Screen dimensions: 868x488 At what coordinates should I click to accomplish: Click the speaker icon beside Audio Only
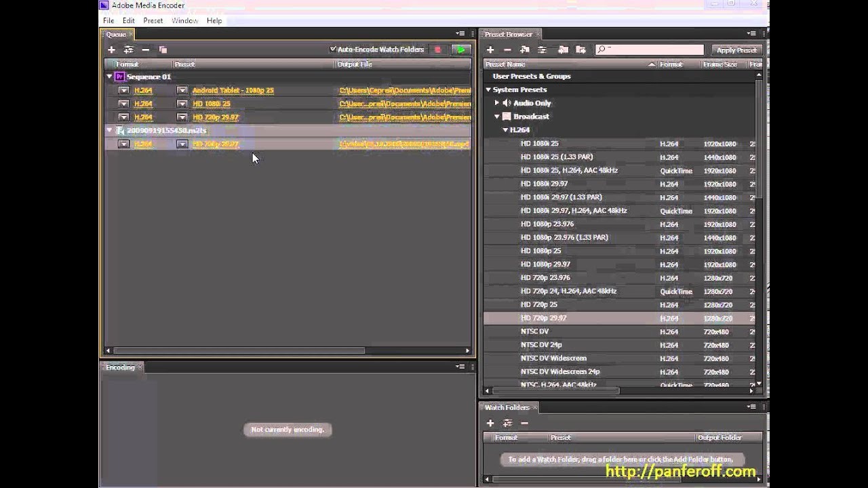coord(507,103)
